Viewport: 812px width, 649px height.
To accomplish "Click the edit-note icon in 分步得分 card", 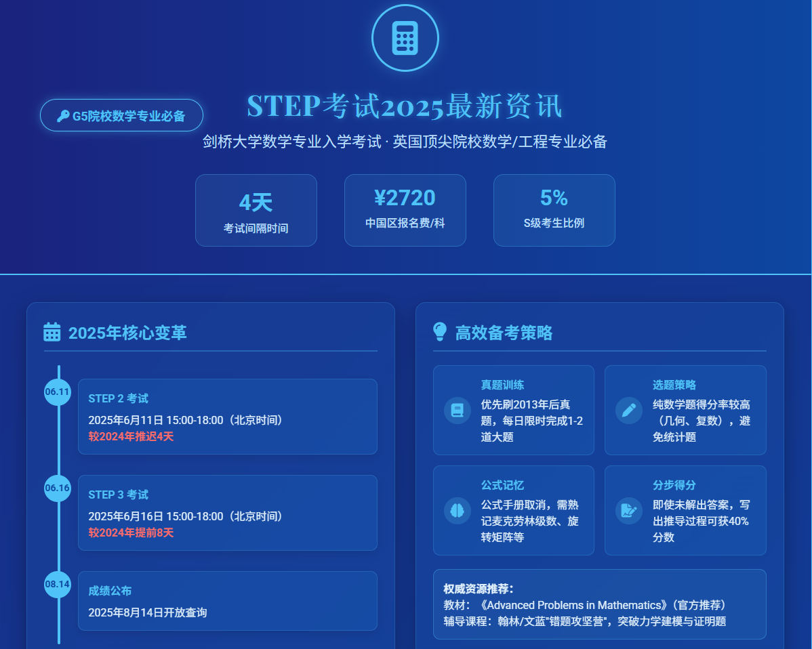I will 629,511.
